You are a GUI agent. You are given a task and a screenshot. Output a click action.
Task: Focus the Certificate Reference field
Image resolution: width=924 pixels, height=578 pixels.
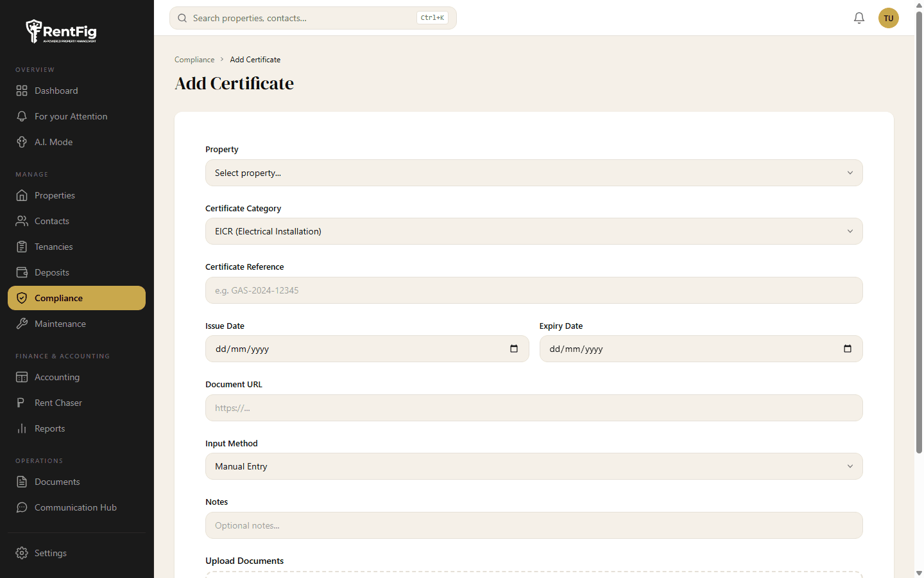coord(534,290)
